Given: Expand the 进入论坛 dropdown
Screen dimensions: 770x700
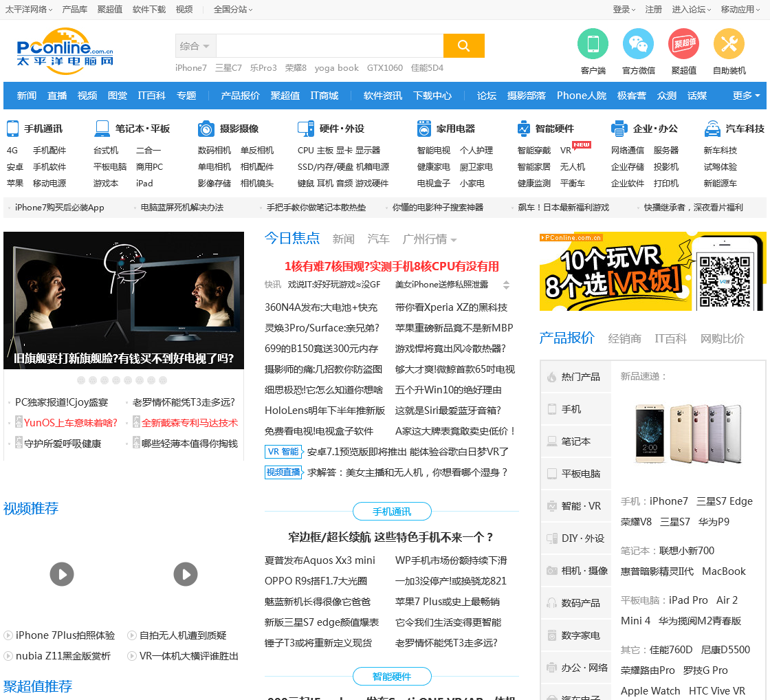Looking at the screenshot, I should (692, 10).
